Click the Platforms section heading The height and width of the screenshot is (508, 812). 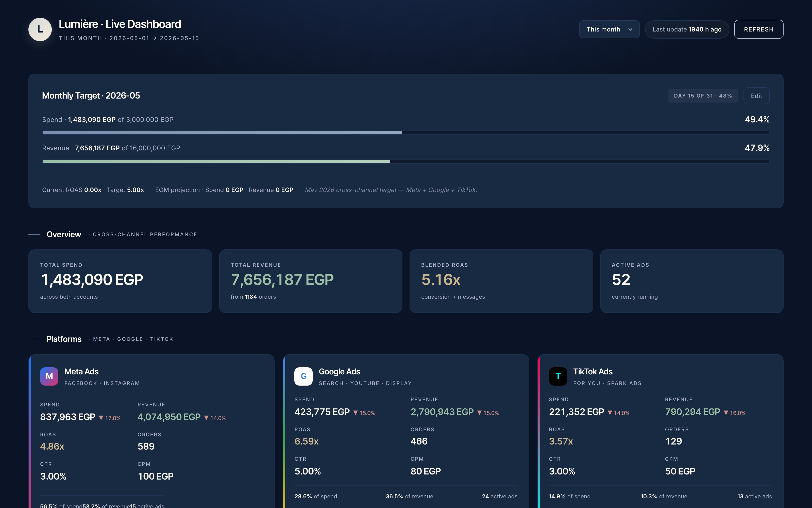(x=64, y=339)
